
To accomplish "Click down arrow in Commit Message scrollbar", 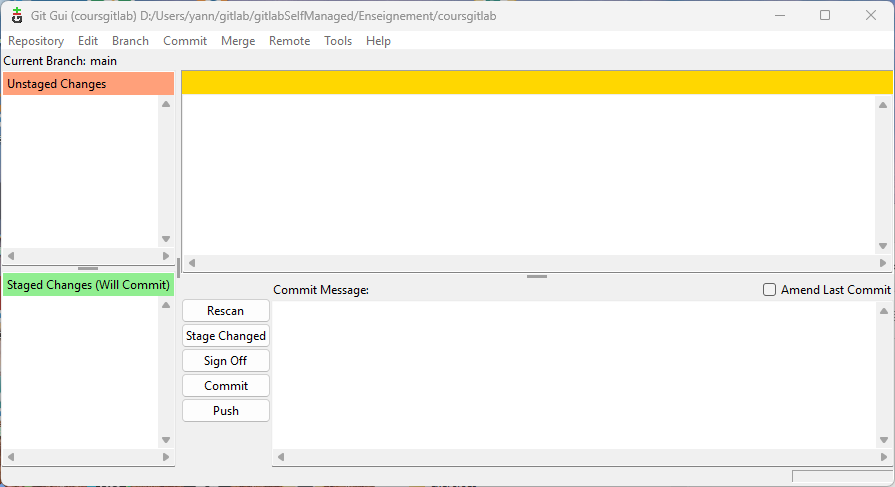I will [884, 440].
